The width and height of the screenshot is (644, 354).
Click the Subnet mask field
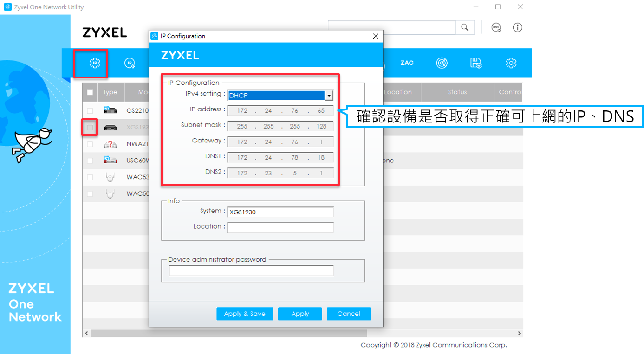click(x=280, y=126)
